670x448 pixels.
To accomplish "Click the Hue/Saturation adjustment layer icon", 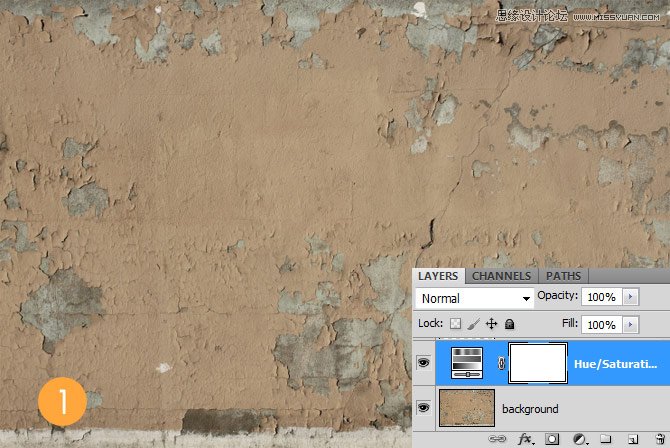I will 468,362.
